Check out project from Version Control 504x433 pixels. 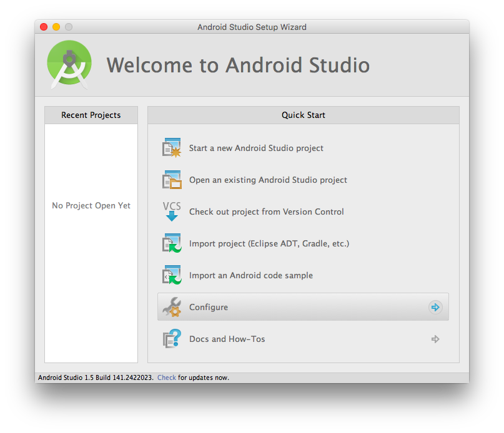[267, 212]
